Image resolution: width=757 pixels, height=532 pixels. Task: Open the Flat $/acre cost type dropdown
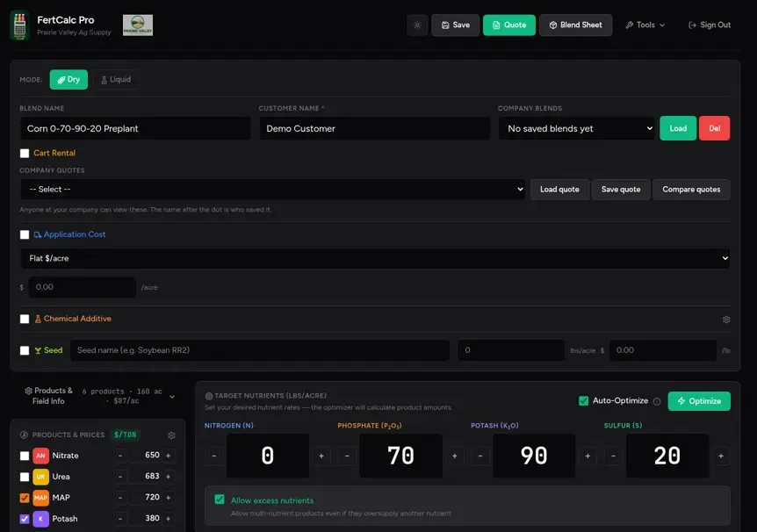pos(375,259)
